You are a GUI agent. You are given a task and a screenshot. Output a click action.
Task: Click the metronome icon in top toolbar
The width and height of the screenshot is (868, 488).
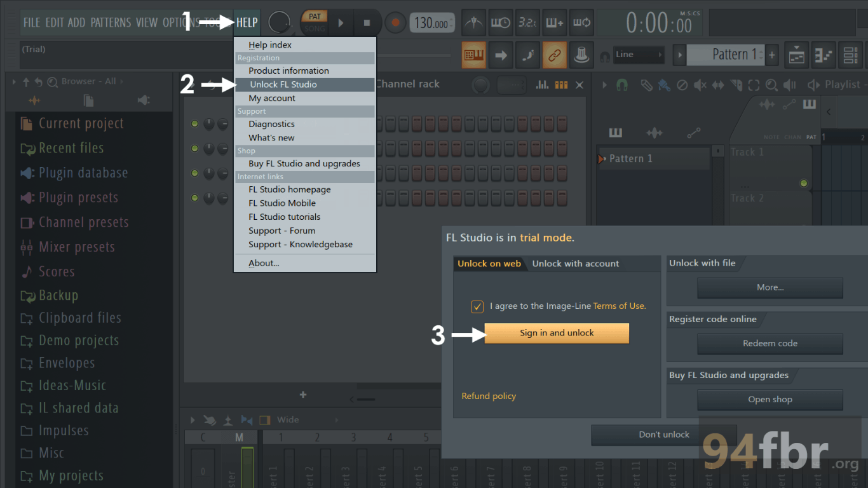click(x=472, y=23)
